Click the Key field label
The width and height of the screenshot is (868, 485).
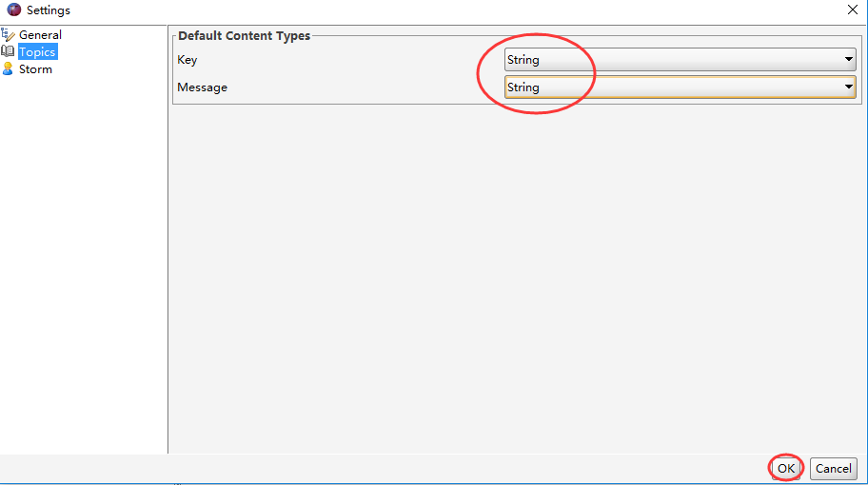tap(187, 60)
